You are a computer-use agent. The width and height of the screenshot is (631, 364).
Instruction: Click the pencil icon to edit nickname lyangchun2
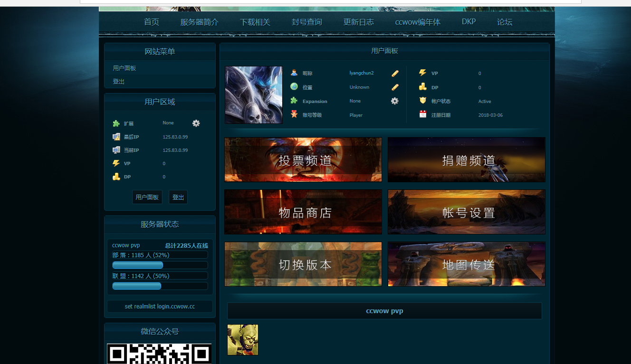pos(394,73)
